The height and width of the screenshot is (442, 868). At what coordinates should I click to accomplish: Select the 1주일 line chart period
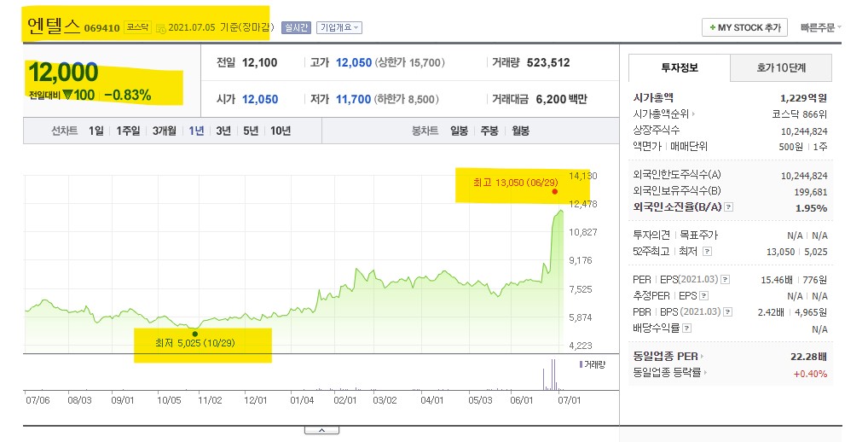(x=128, y=131)
